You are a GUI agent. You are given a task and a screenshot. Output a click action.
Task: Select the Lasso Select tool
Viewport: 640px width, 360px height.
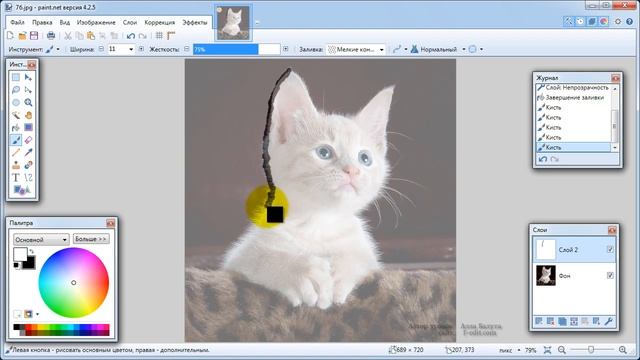[16, 90]
